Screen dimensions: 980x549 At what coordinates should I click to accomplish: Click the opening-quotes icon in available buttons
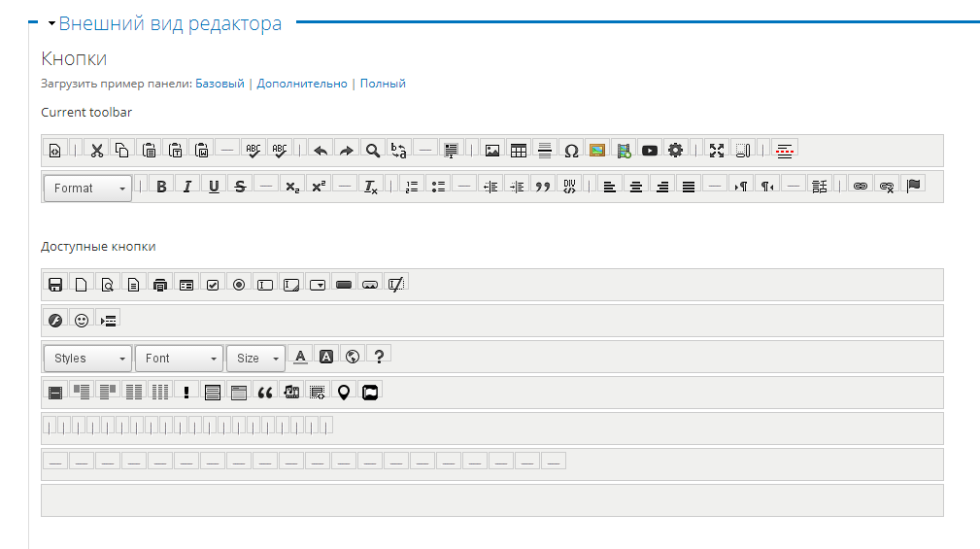click(x=265, y=392)
